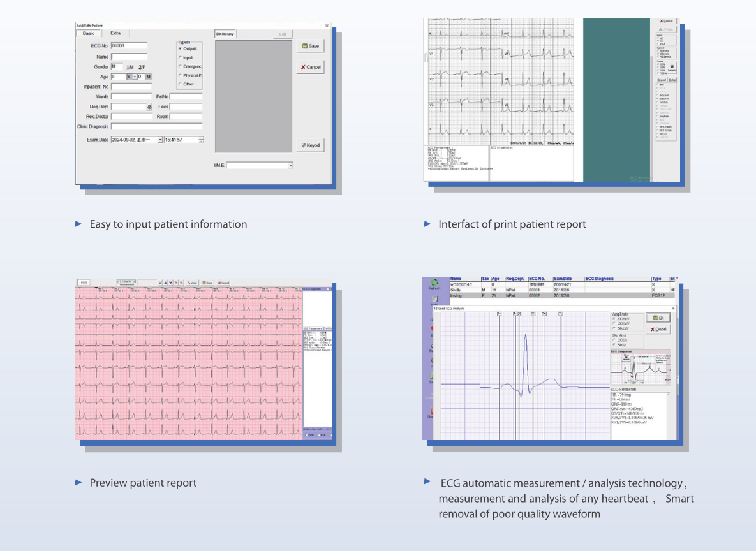
Task: Open the Exam.Date date picker dropdown
Action: coord(160,139)
